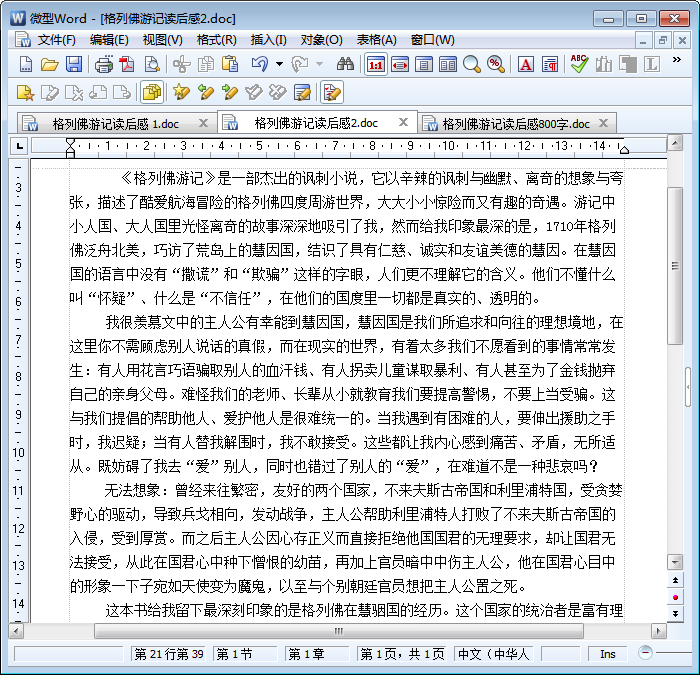
Task: Toggle the highlighted copy-stack icon in second toolbar
Action: [x=152, y=92]
